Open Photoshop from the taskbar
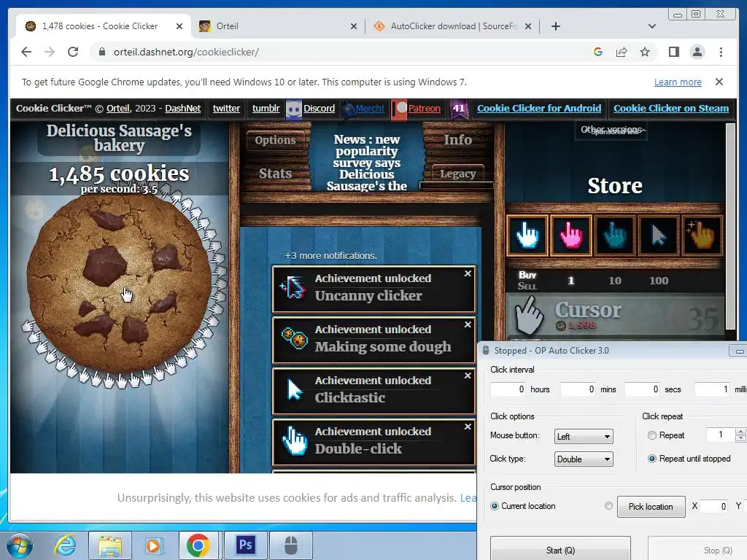Screen dimensions: 747x560 (x=246, y=545)
